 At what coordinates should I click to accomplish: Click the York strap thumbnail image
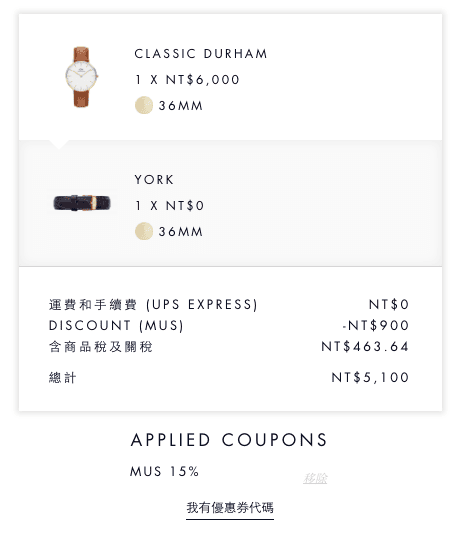click(x=82, y=203)
